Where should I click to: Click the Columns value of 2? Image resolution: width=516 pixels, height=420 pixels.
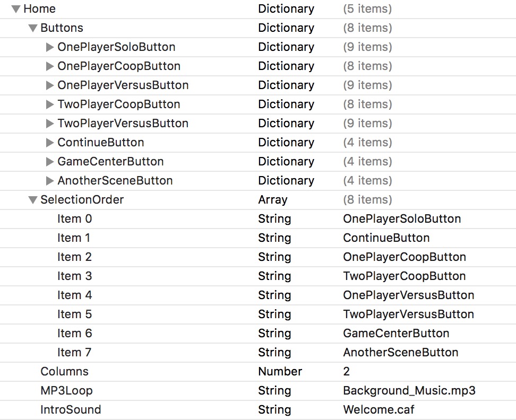pos(347,371)
